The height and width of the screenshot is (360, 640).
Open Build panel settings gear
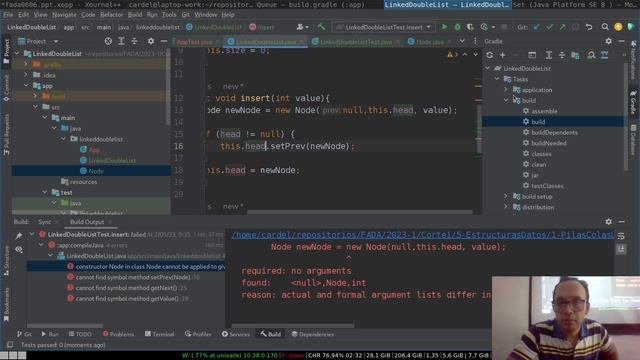point(609,222)
